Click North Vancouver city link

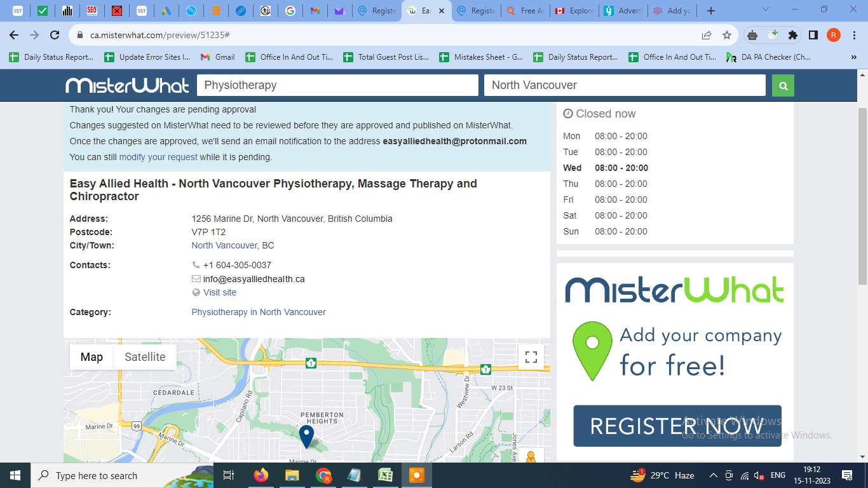pos(225,245)
